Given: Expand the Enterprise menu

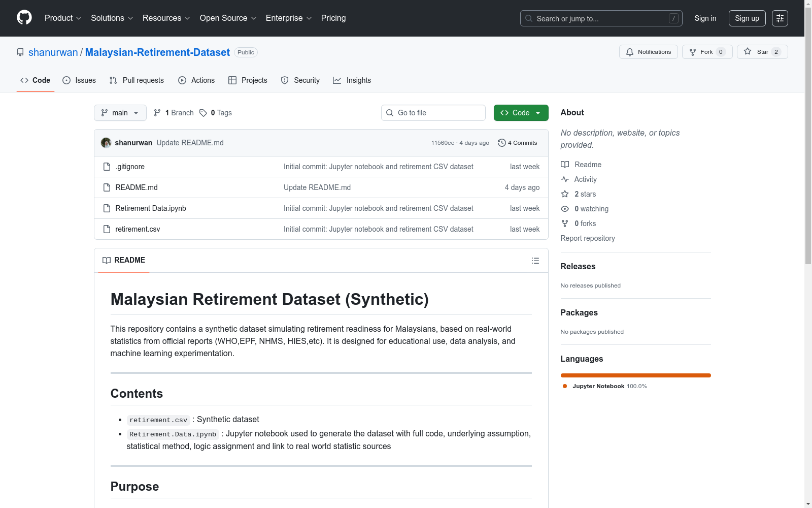Looking at the screenshot, I should click(x=289, y=18).
